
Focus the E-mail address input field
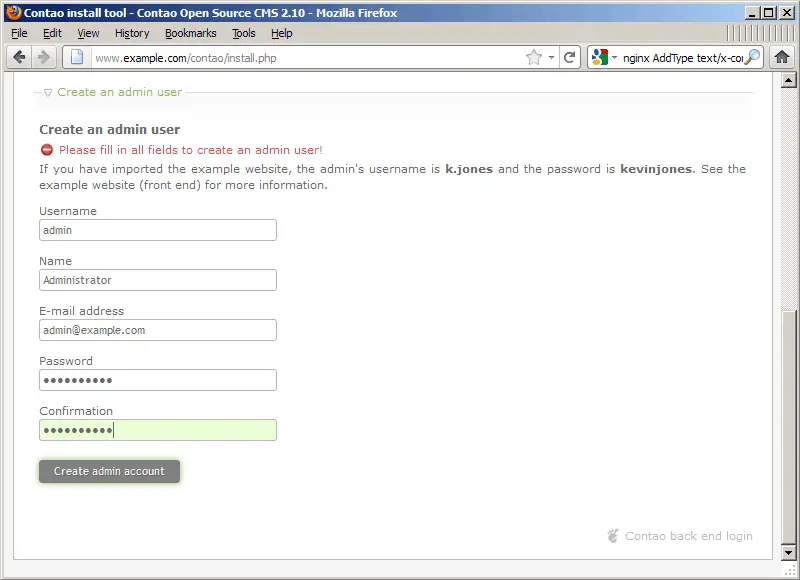click(157, 330)
